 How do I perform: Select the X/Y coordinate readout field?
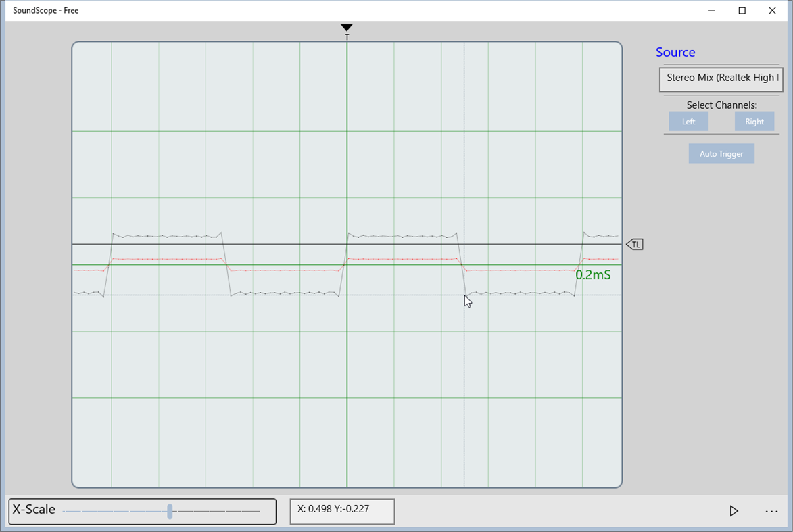pos(342,511)
